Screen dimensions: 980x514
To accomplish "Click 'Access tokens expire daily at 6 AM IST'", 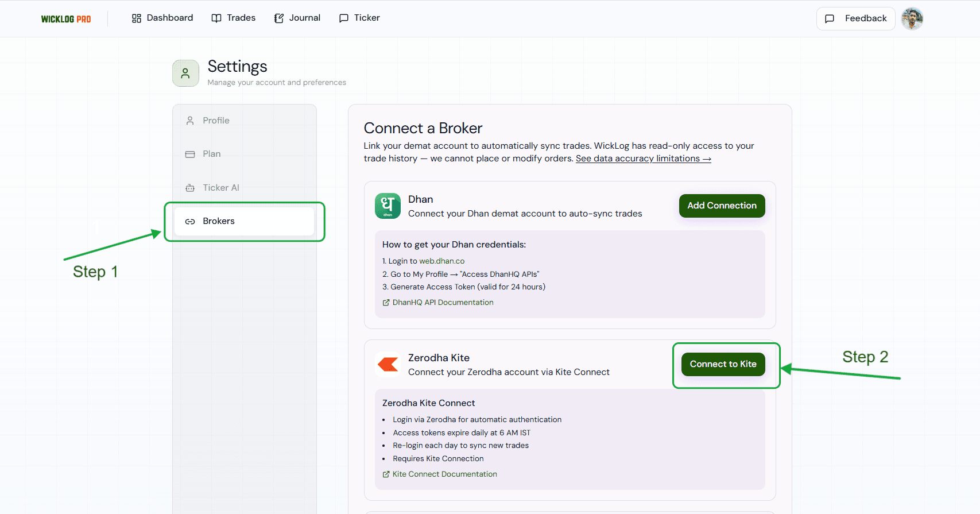I will [462, 432].
